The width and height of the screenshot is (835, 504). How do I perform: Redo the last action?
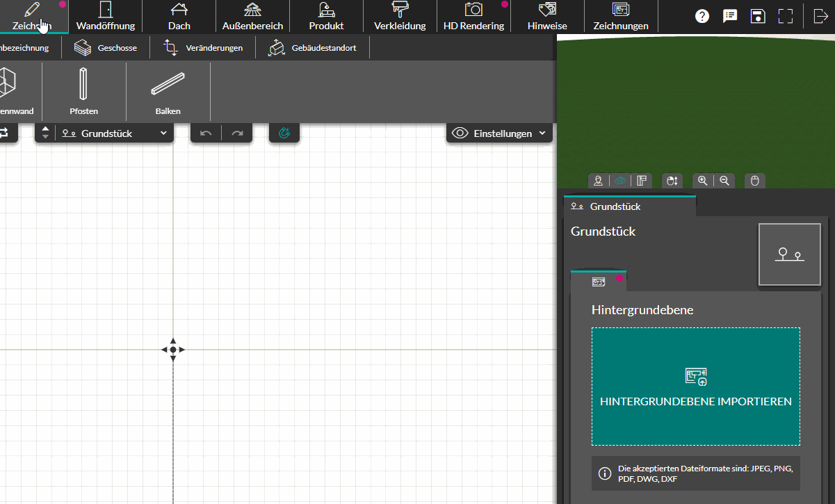coord(238,133)
